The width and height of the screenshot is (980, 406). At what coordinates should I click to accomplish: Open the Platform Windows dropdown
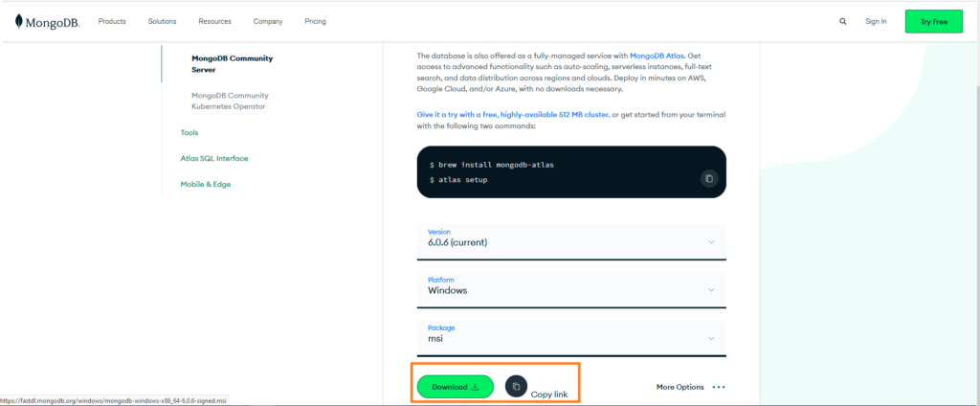point(571,289)
